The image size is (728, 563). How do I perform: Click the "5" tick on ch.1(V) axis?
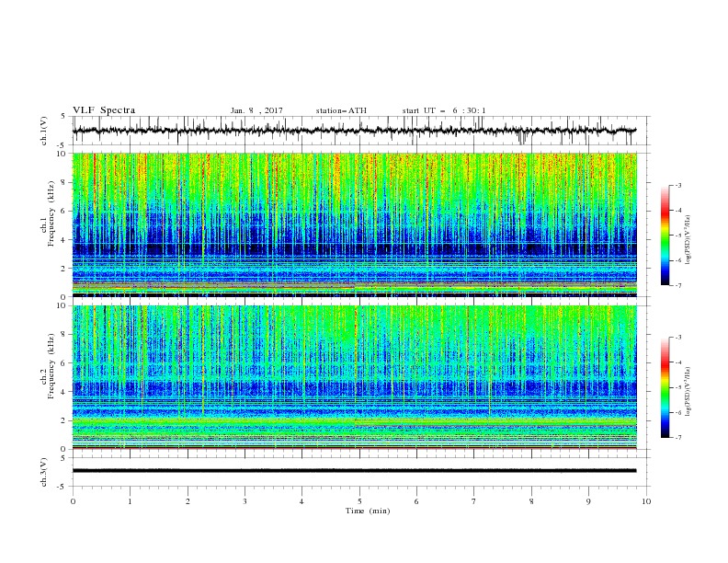click(63, 117)
